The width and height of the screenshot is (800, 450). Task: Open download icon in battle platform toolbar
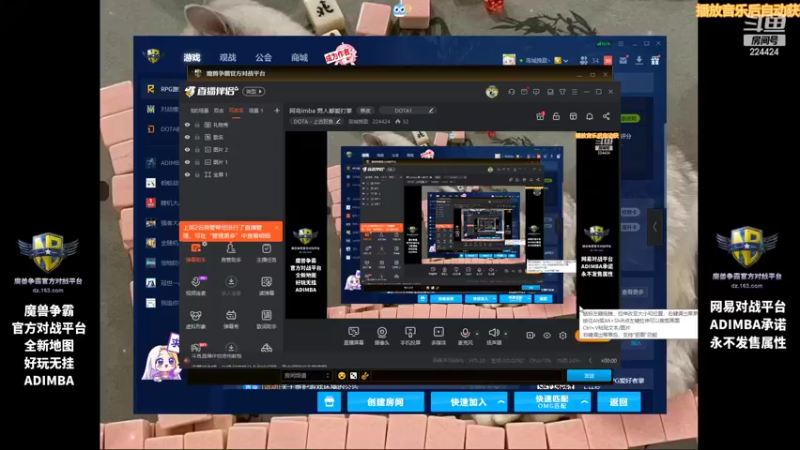639,60
